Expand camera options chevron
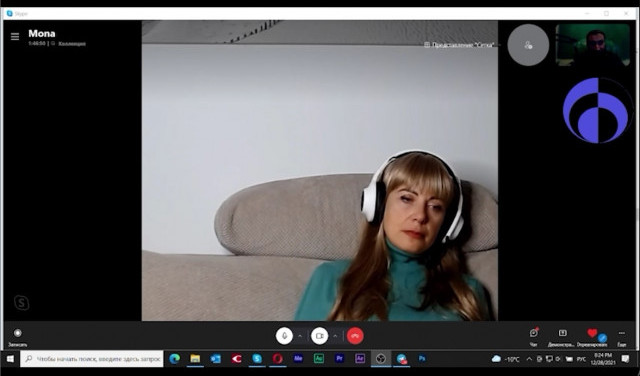The image size is (640, 376). [335, 336]
